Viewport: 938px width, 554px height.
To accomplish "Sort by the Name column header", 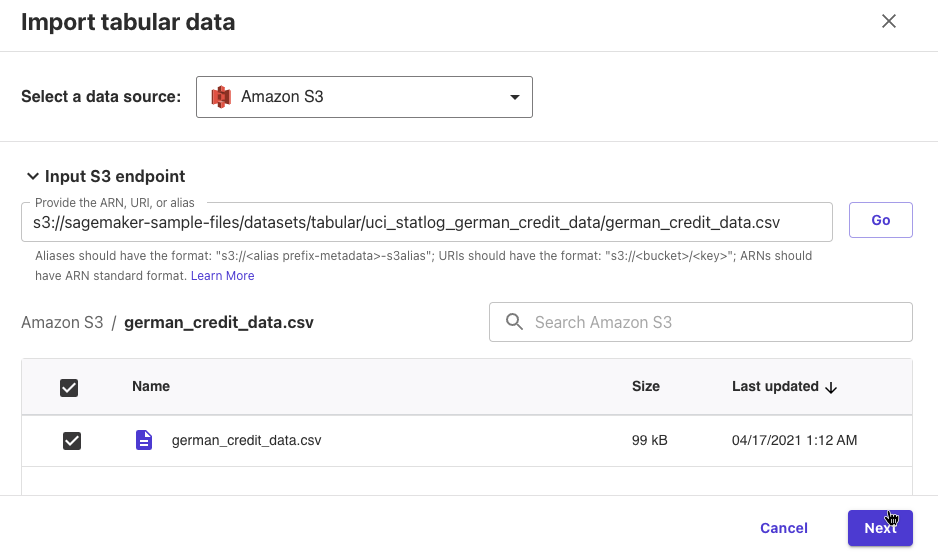I will click(x=151, y=386).
